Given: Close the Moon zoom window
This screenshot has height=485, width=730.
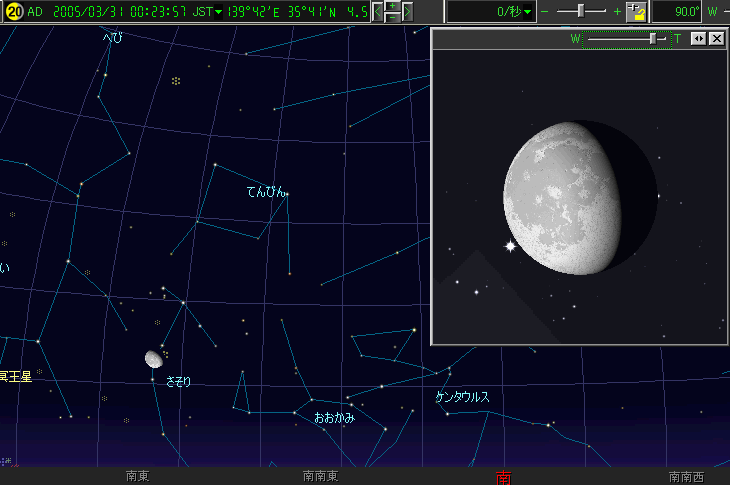Looking at the screenshot, I should pos(716,38).
